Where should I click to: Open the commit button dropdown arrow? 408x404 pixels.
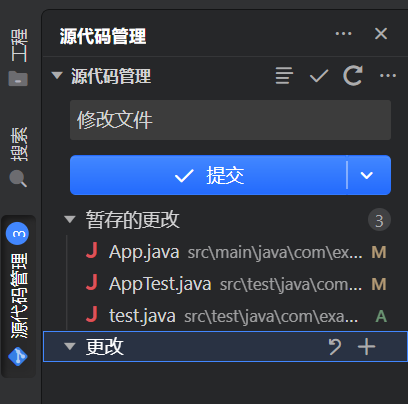pos(367,175)
